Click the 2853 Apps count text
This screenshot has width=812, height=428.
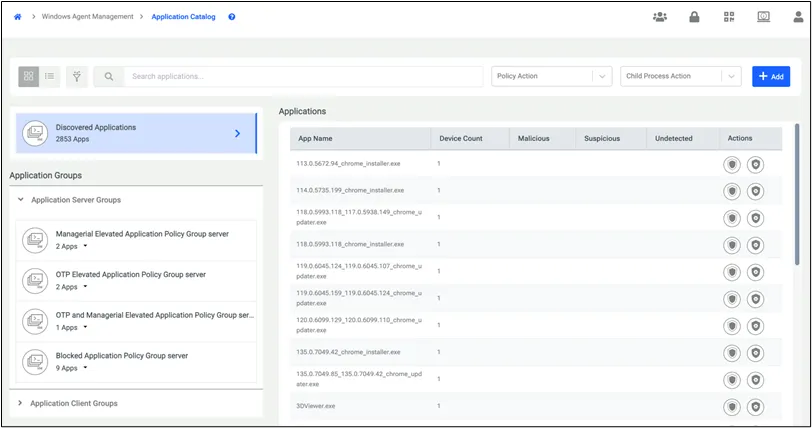72,139
